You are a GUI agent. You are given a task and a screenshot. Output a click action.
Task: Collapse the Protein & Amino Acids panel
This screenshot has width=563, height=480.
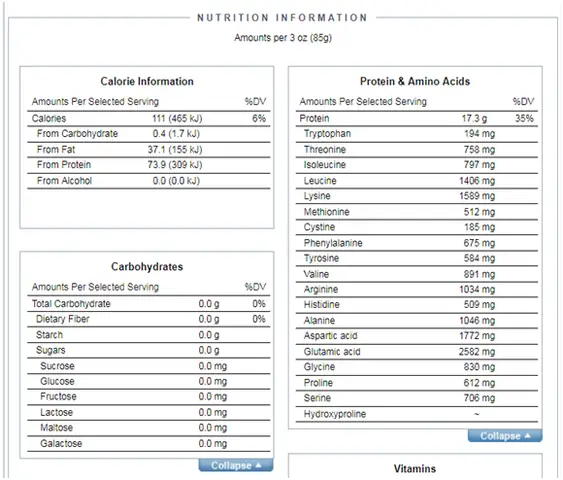(x=505, y=435)
